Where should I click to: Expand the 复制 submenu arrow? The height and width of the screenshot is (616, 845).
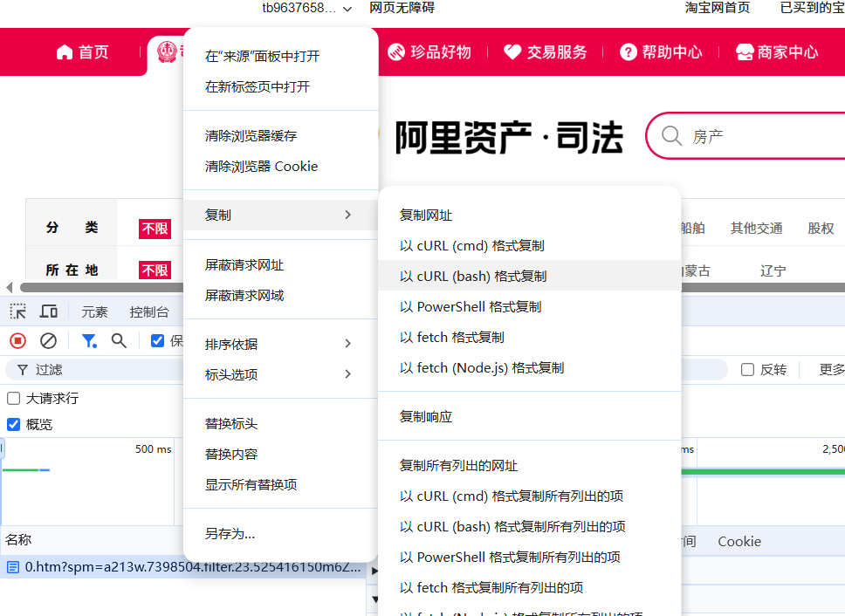click(348, 215)
